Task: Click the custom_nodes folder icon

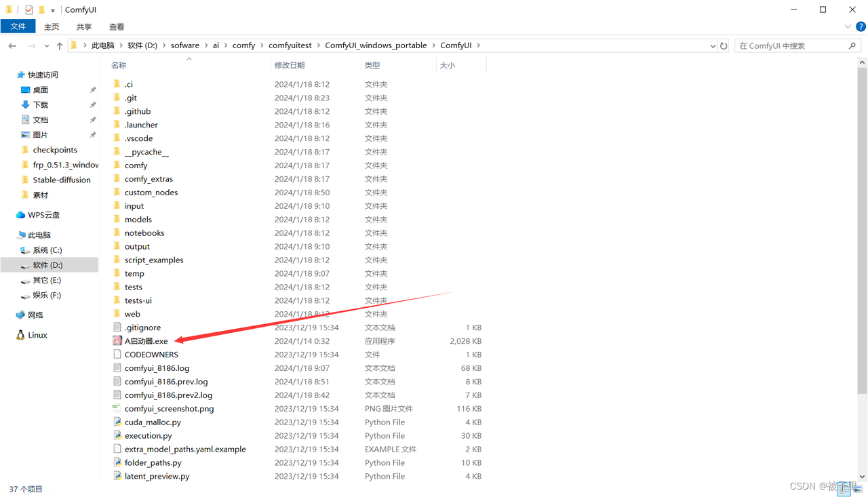Action: [x=117, y=193]
